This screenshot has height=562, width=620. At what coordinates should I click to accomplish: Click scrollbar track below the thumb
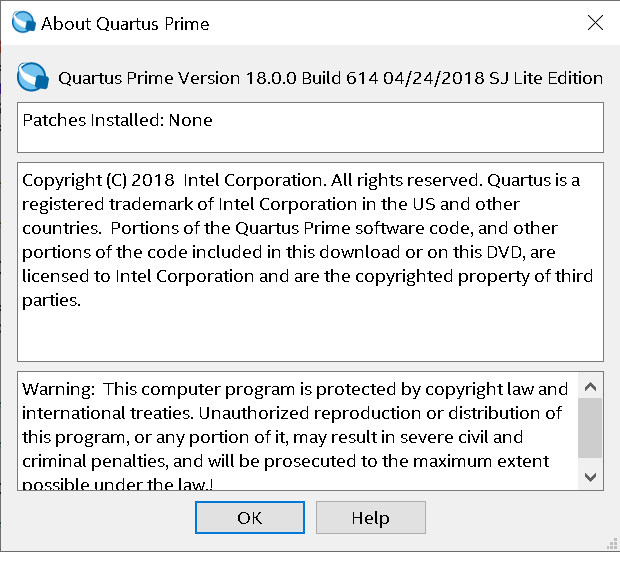pyautogui.click(x=590, y=461)
